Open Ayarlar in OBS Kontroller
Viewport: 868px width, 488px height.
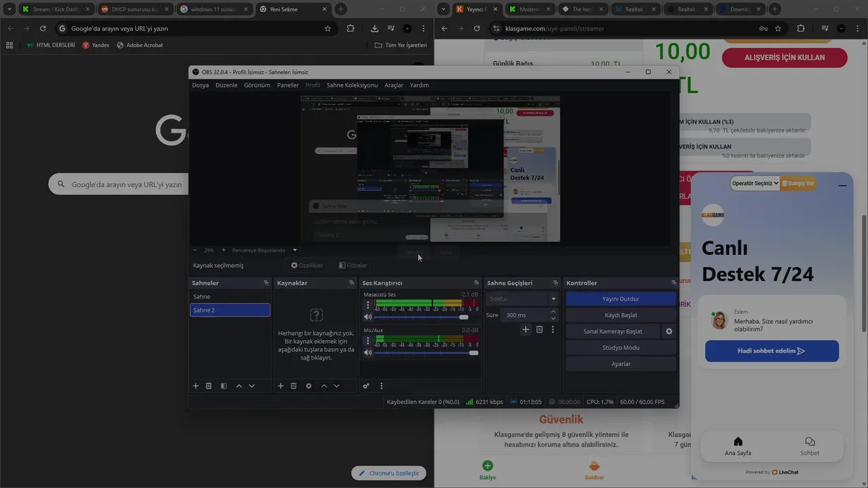(x=620, y=364)
